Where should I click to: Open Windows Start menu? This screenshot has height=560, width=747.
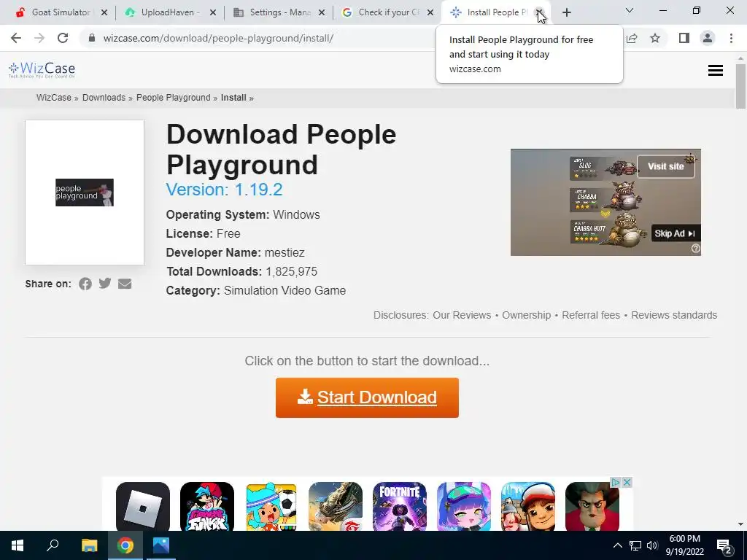tap(18, 545)
